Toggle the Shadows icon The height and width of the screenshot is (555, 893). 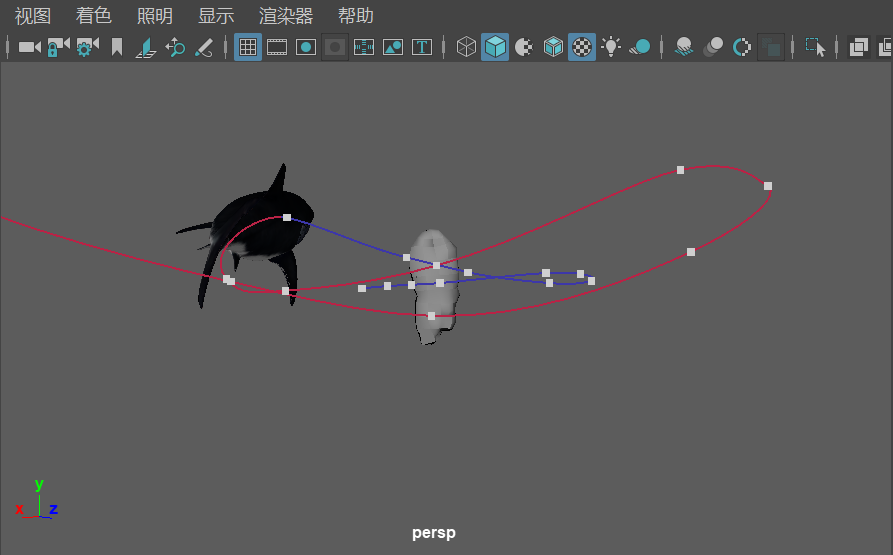[640, 47]
